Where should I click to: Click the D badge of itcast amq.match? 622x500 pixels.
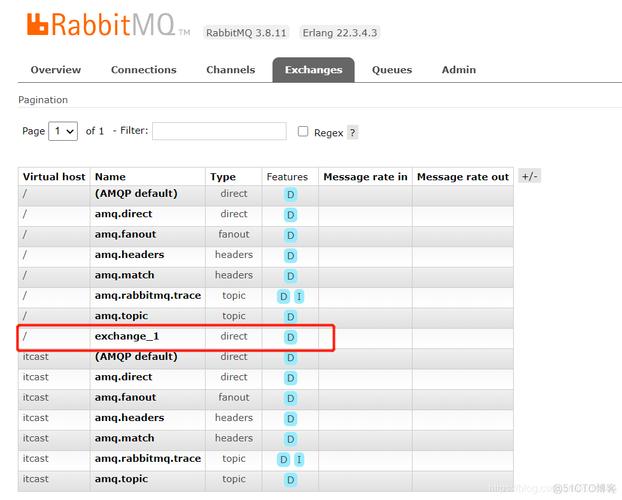(290, 439)
